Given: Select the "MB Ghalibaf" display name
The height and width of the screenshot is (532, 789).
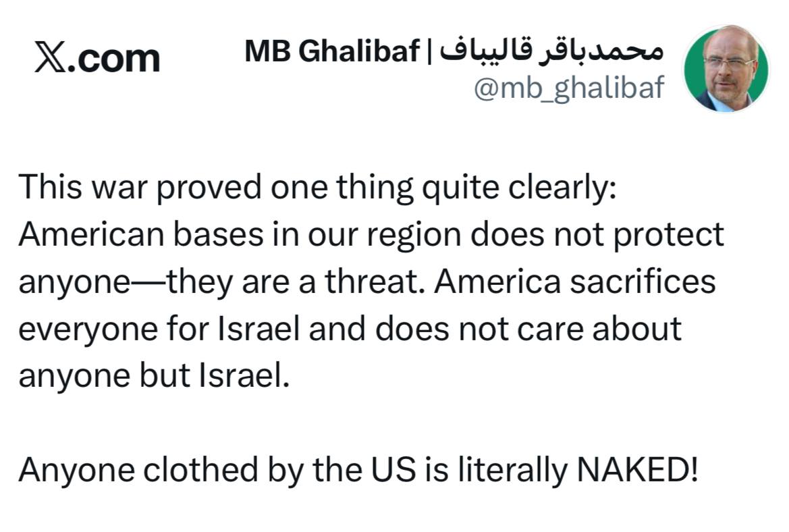Looking at the screenshot, I should (331, 52).
